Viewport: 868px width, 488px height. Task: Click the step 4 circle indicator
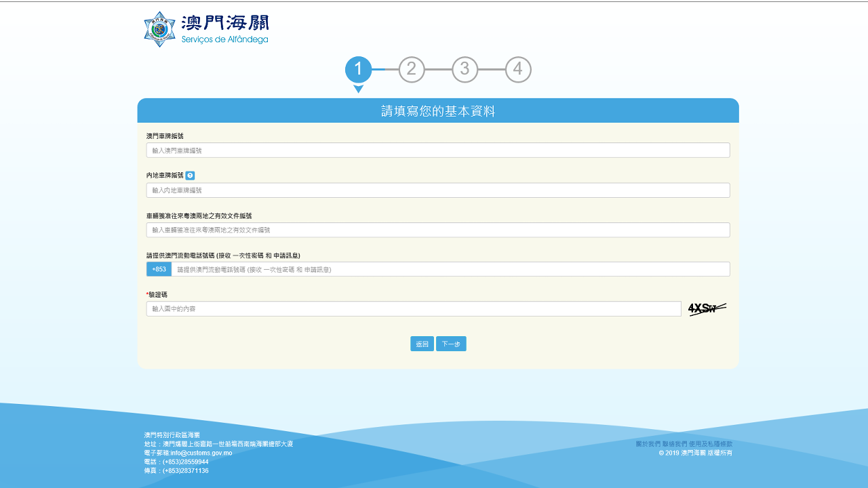coord(518,70)
